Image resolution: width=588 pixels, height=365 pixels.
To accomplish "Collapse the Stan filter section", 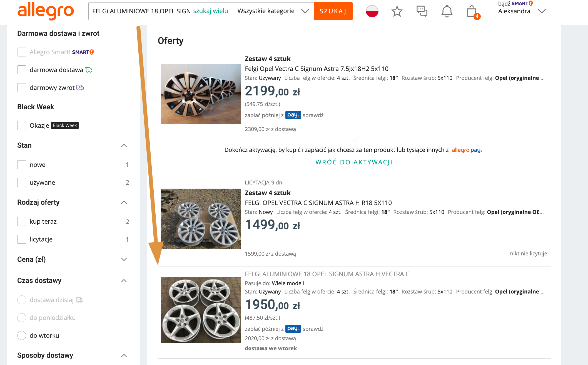I will pos(124,145).
